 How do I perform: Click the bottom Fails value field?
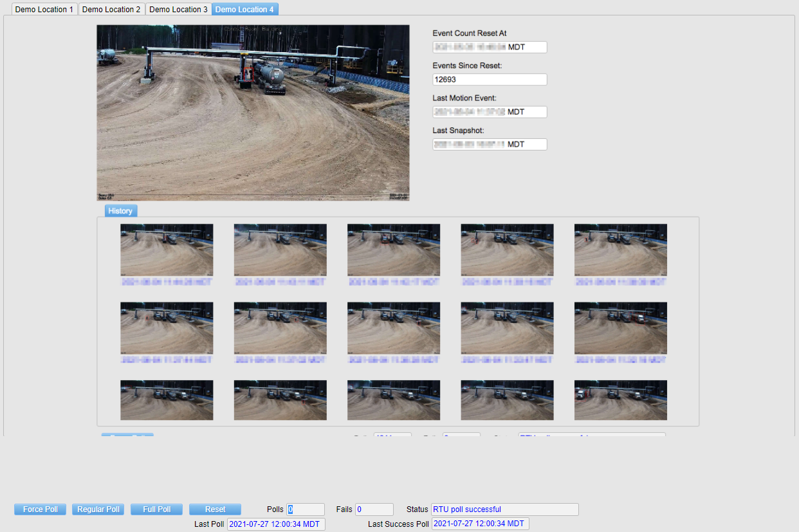[x=374, y=509]
